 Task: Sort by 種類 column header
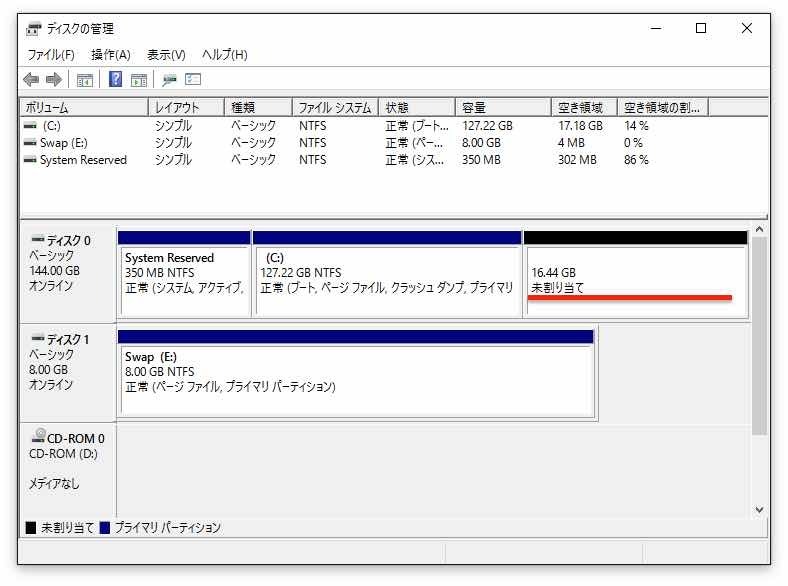pos(258,108)
